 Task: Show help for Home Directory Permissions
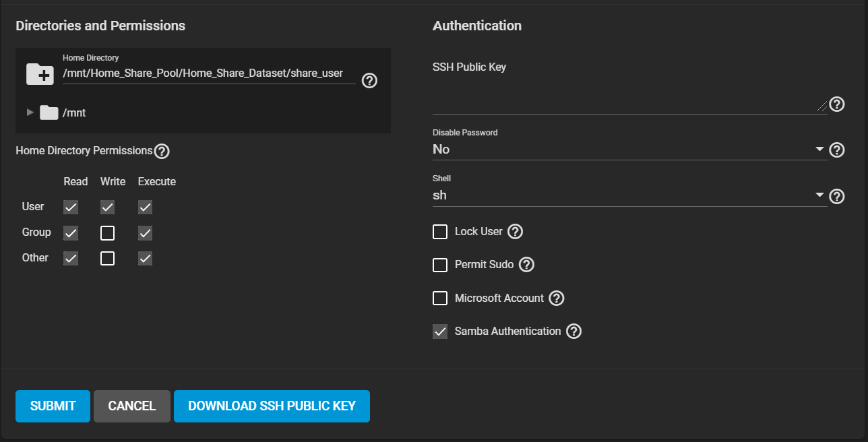tap(162, 151)
